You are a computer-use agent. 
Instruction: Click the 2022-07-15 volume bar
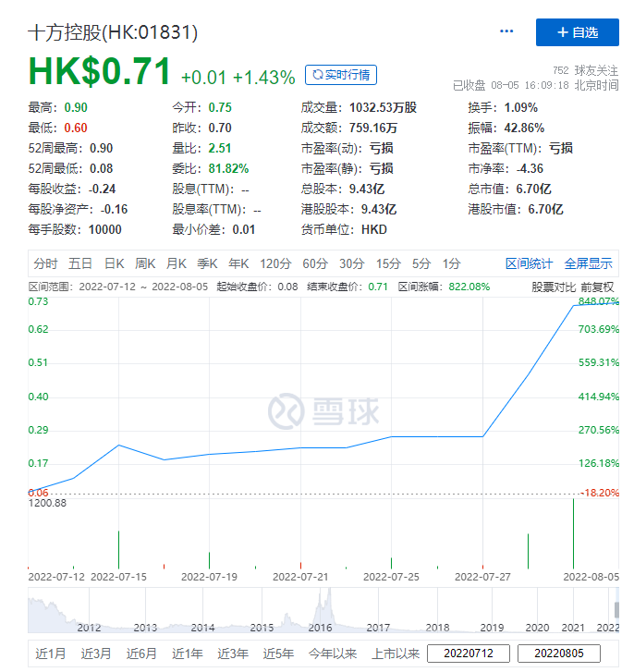pos(118,550)
